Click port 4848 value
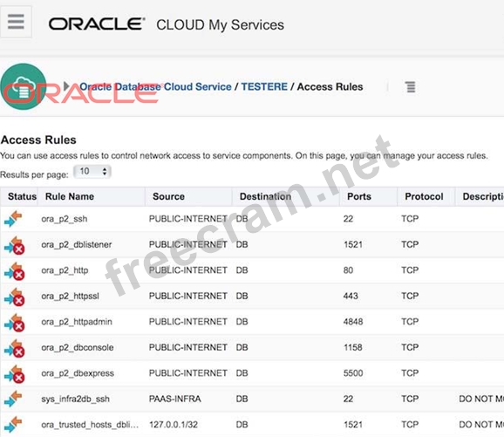 point(353,322)
